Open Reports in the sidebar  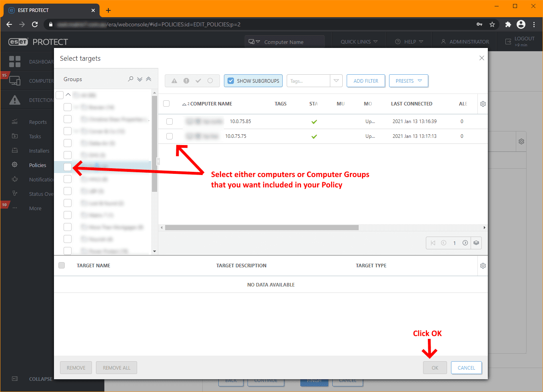tap(38, 122)
